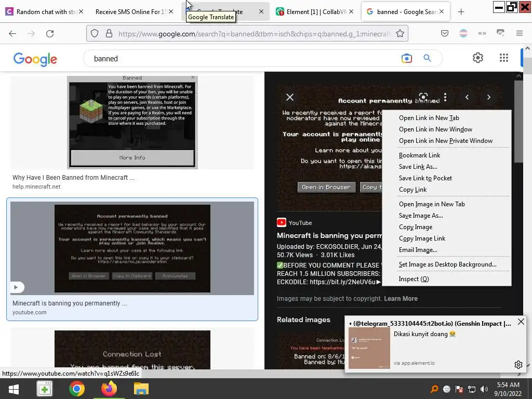Select Bookmark Link in context menu
The height and width of the screenshot is (399, 532).
[419, 155]
